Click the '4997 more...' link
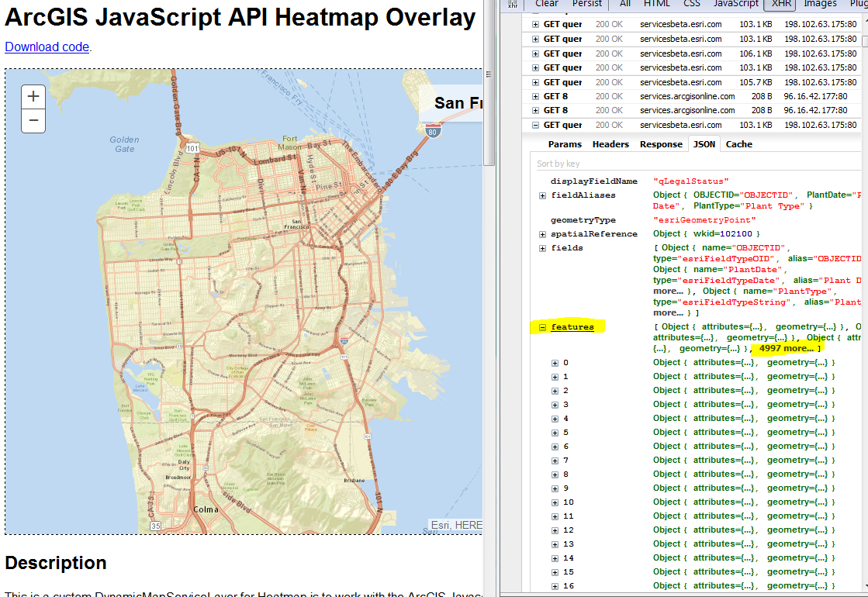This screenshot has height=597, width=868. coord(786,349)
